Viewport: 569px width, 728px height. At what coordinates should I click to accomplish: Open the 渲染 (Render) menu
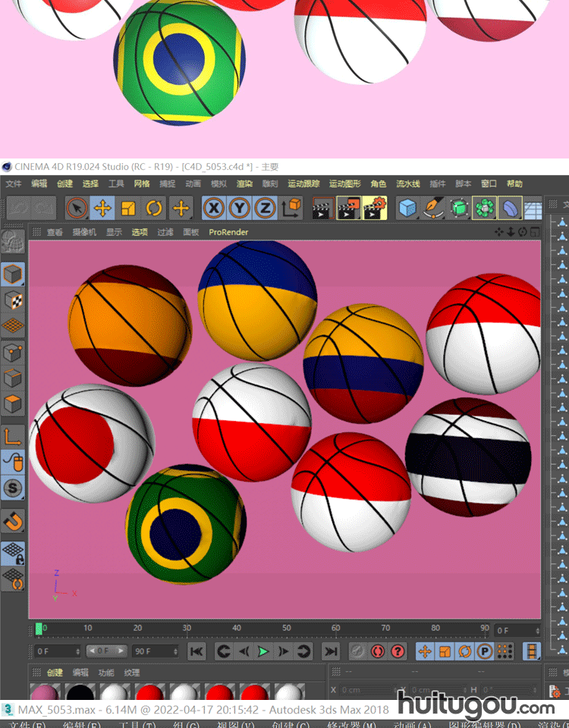click(x=244, y=184)
